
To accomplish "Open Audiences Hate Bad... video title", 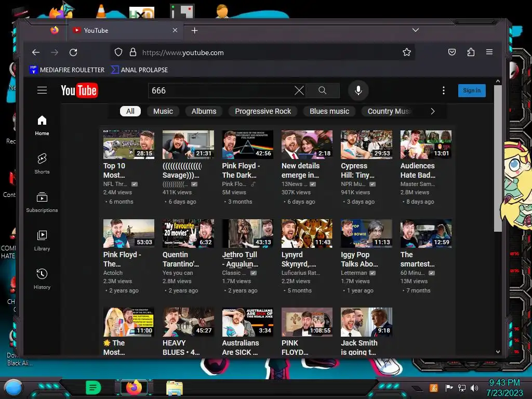I will (x=418, y=170).
